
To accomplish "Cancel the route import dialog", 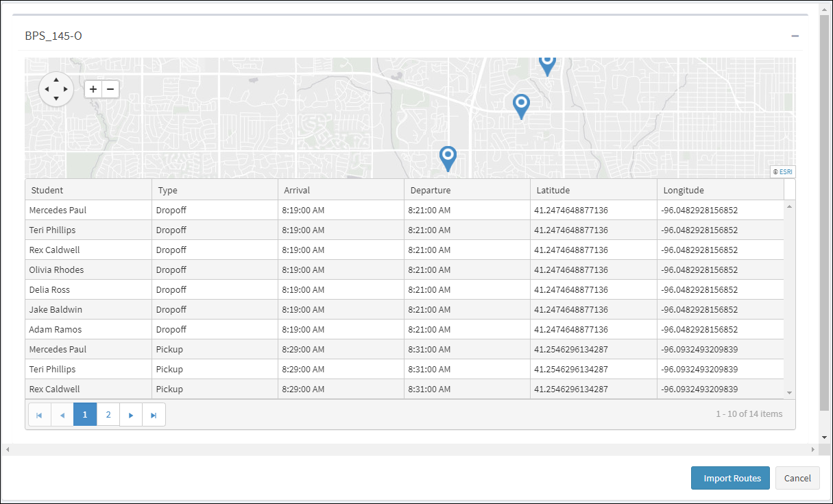I will click(797, 478).
